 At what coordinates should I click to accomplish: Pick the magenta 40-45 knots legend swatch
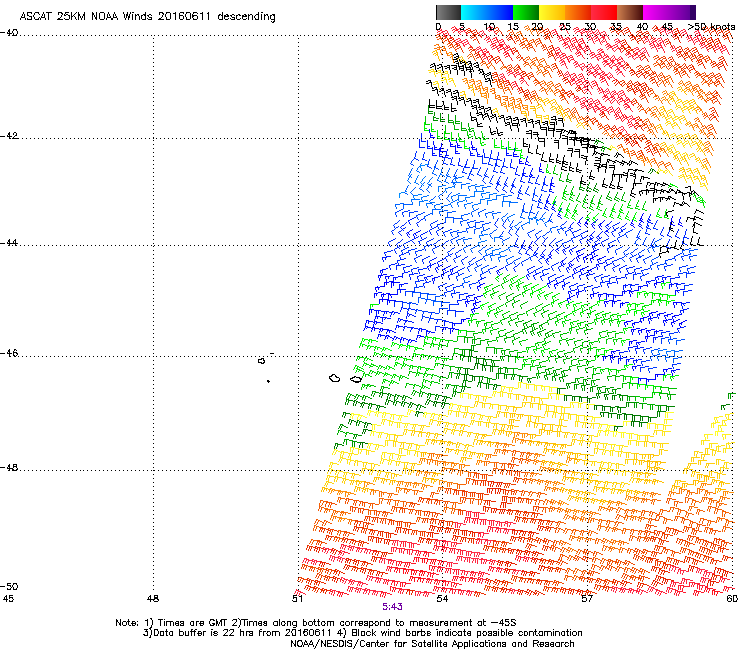tap(656, 12)
